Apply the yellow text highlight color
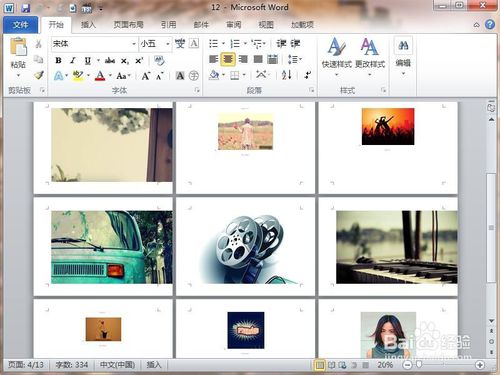The width and height of the screenshot is (500, 375). (x=78, y=76)
